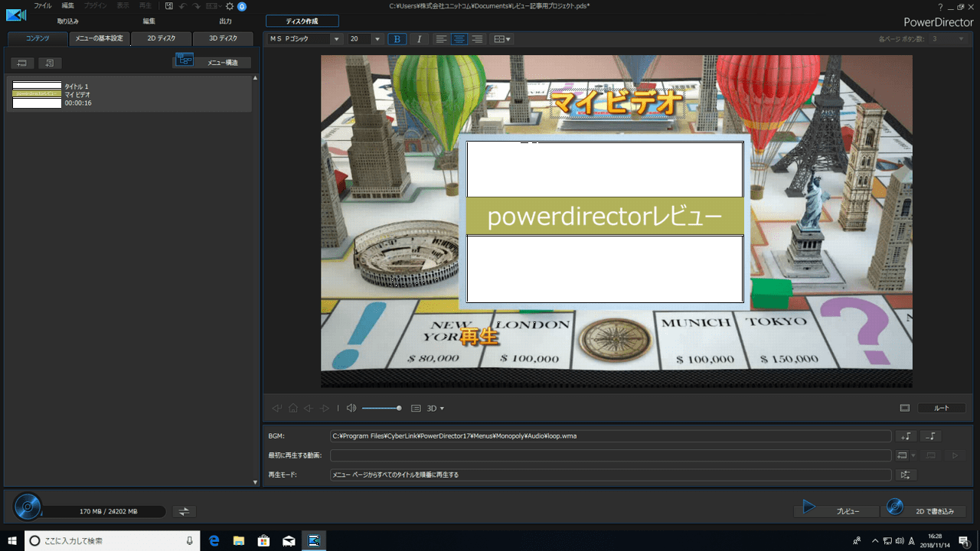Toggle bold text formatting
This screenshot has width=980, height=551.
click(x=397, y=39)
